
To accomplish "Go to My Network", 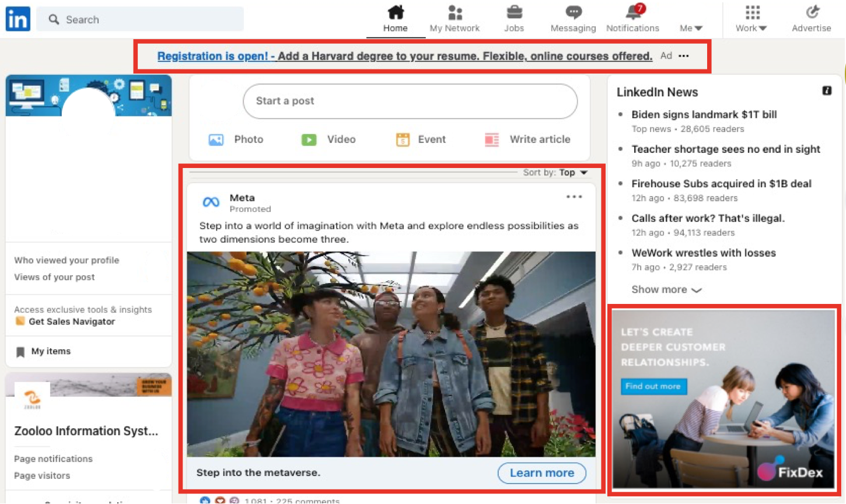I will pos(455,19).
